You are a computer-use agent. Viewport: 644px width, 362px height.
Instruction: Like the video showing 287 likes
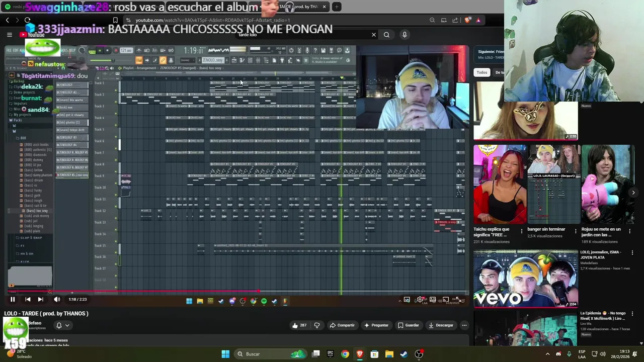click(299, 325)
